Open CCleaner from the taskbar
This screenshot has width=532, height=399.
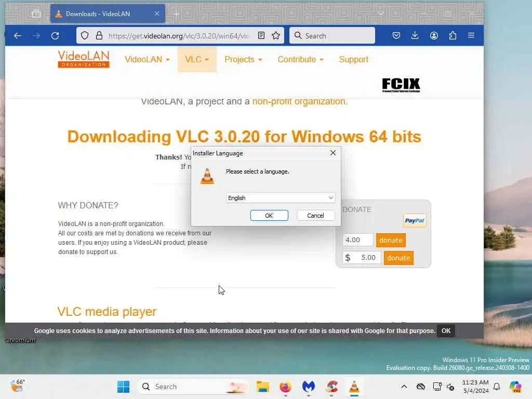click(x=331, y=387)
